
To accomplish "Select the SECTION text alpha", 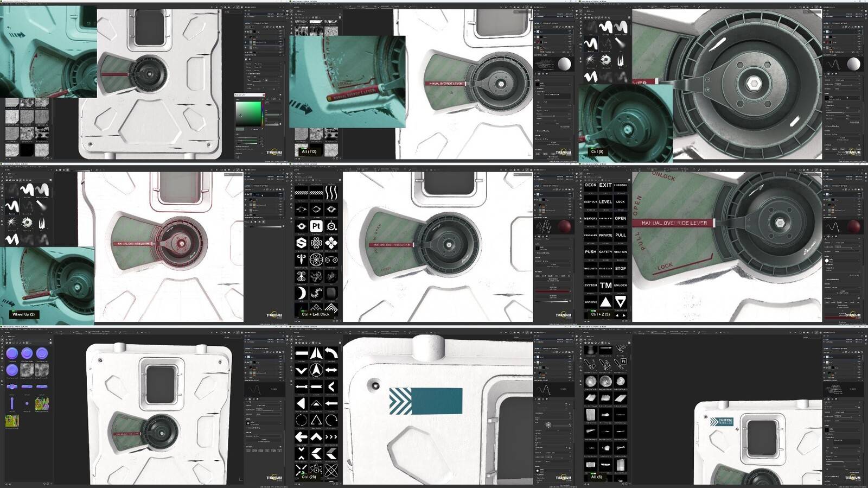I will [x=621, y=252].
